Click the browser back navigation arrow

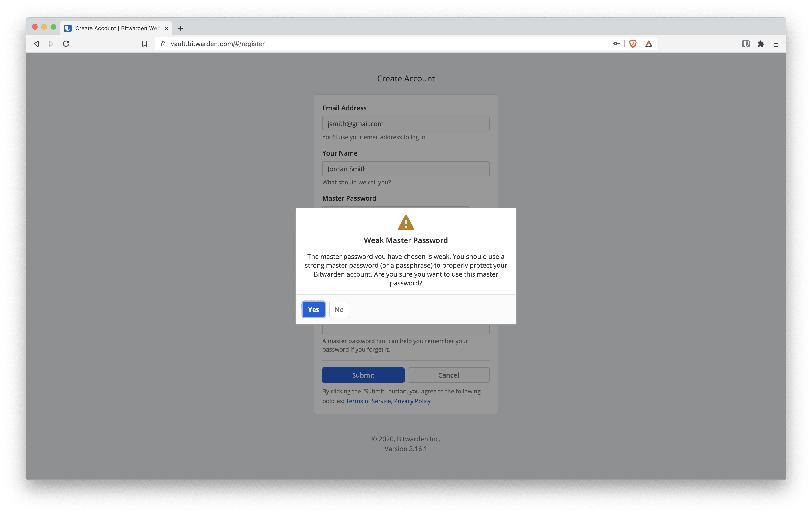point(37,43)
